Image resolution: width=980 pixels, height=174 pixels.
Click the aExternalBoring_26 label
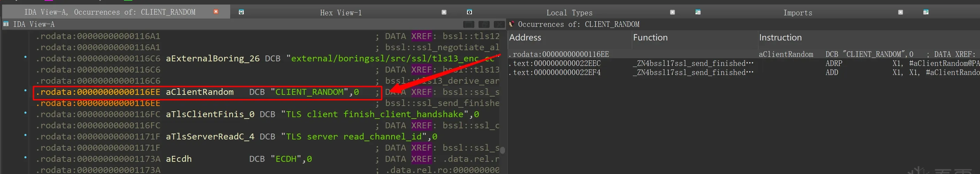[x=213, y=59]
